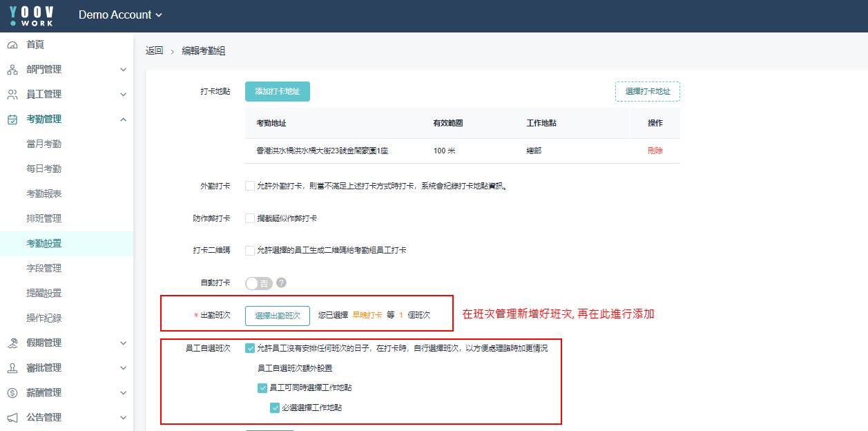
Task: Open 排班管理 in the sidebar
Action: (44, 219)
